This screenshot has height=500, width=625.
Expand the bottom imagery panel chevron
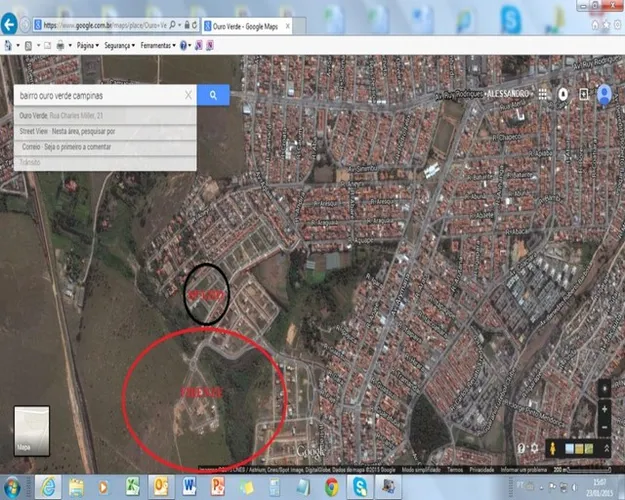click(606, 449)
